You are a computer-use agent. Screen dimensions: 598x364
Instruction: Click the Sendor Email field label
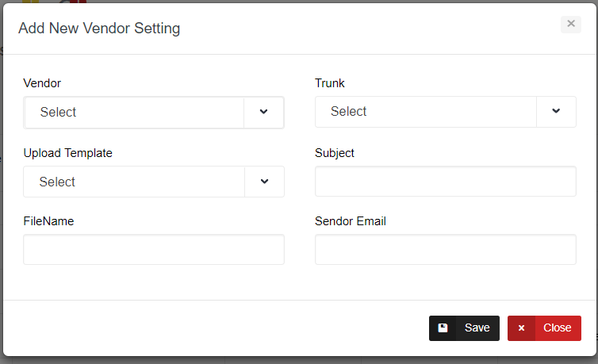coord(351,221)
